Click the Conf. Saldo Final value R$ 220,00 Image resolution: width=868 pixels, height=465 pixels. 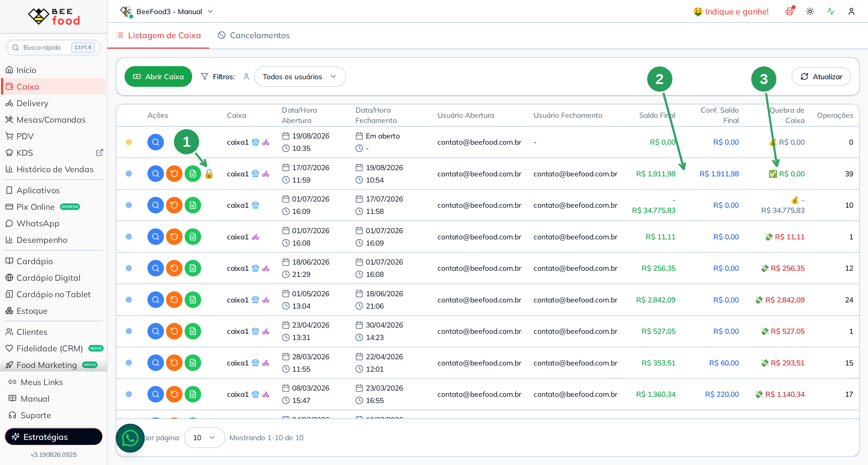[722, 394]
